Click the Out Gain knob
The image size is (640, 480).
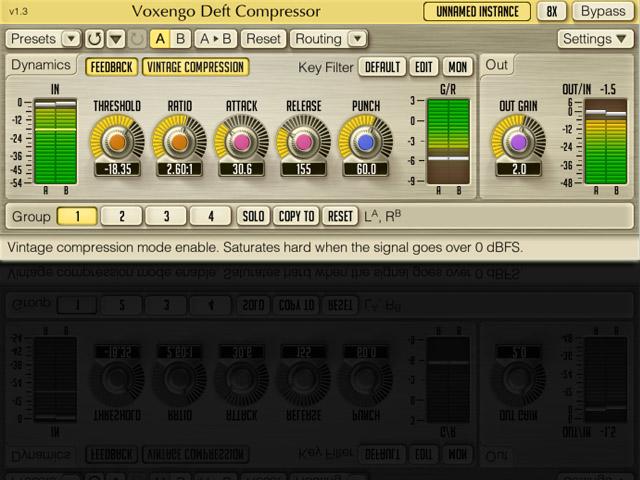click(x=518, y=142)
